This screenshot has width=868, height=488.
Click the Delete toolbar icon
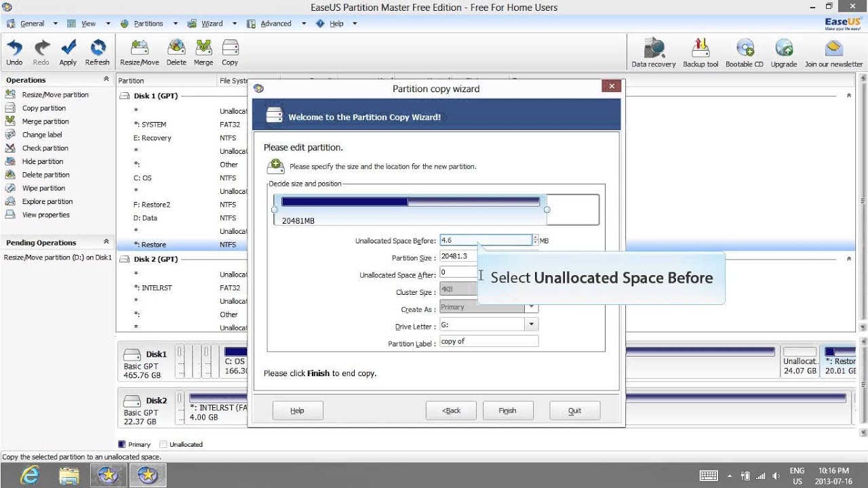(x=176, y=53)
